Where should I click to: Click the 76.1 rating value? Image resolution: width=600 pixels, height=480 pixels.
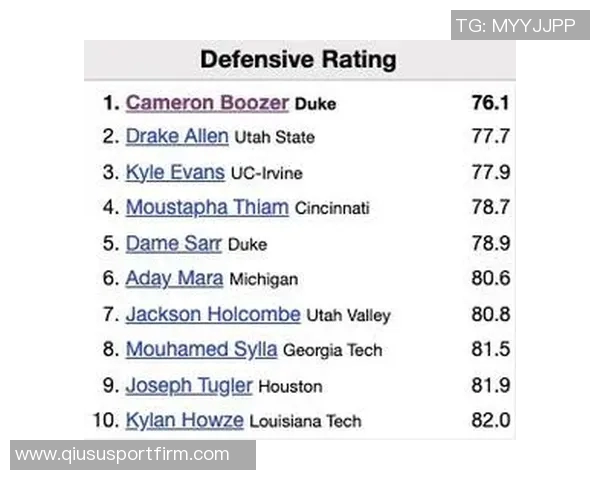(490, 103)
